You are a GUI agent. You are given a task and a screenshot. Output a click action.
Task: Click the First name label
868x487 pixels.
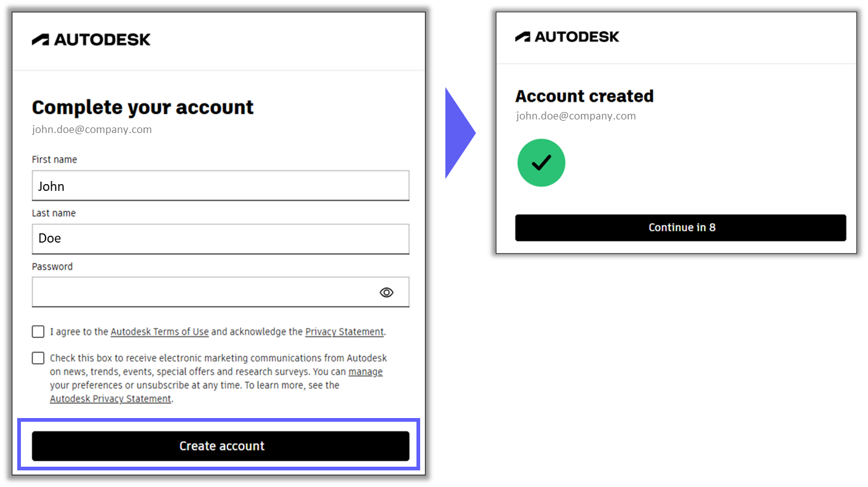[55, 159]
